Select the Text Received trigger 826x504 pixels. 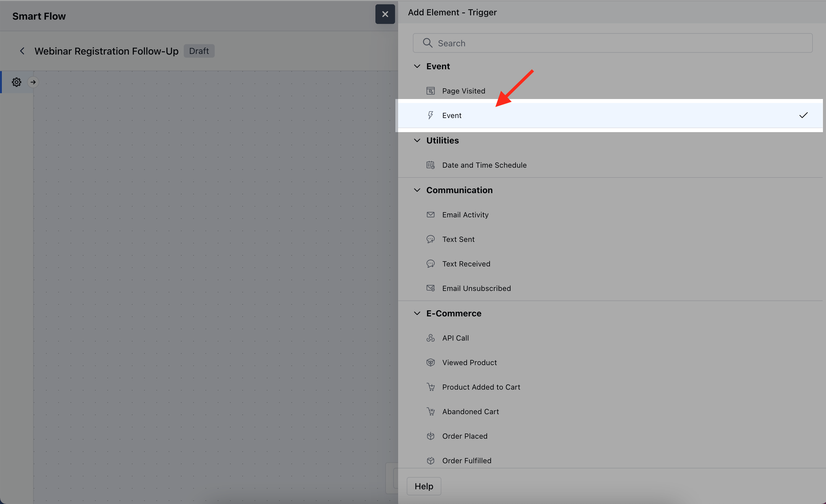click(466, 264)
